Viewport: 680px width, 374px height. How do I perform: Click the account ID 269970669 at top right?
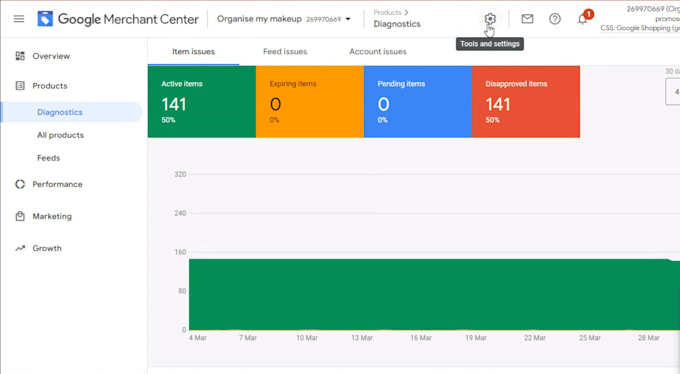[645, 9]
